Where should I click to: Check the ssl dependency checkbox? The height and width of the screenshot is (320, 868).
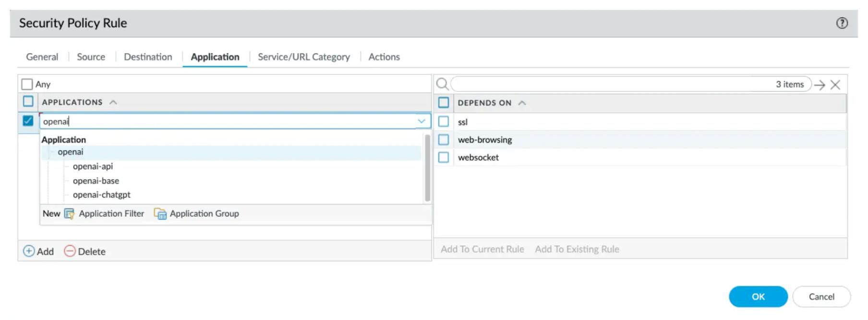(x=444, y=122)
